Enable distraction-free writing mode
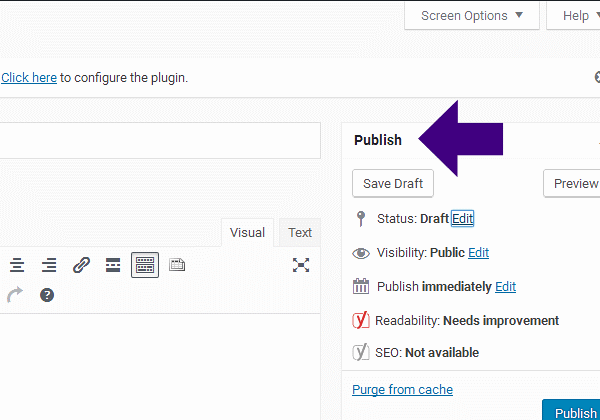 [300, 265]
